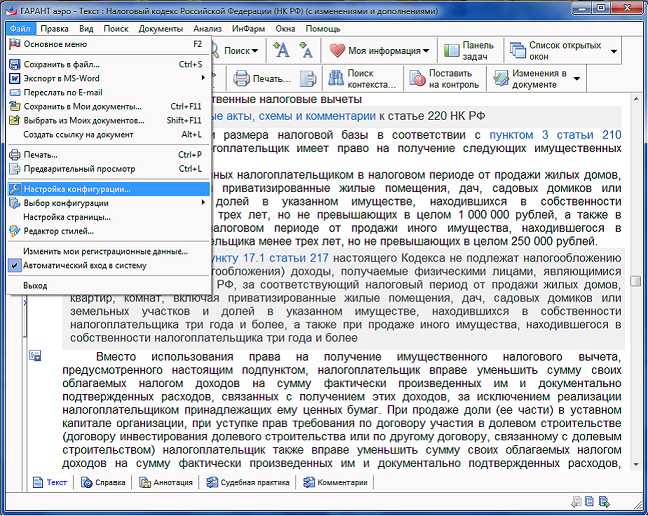This screenshot has width=648, height=516.
Task: Choose Выход from the File menu
Action: tap(109, 285)
